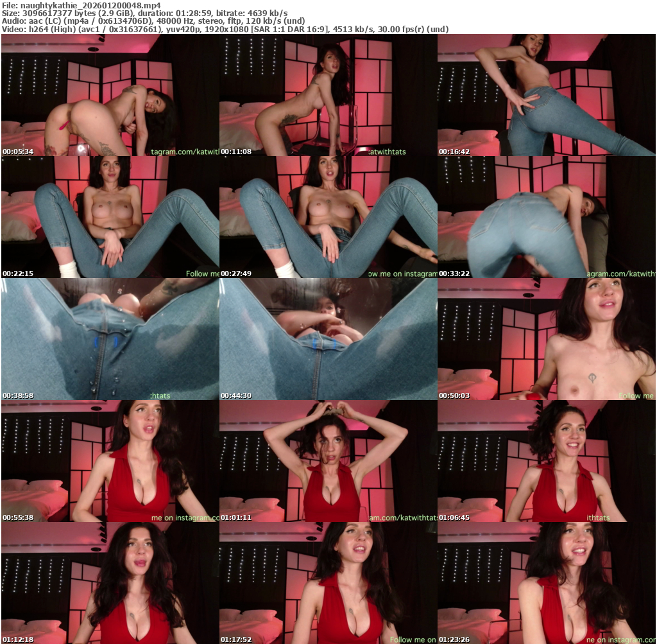Click the Video stream info line

tap(225, 29)
